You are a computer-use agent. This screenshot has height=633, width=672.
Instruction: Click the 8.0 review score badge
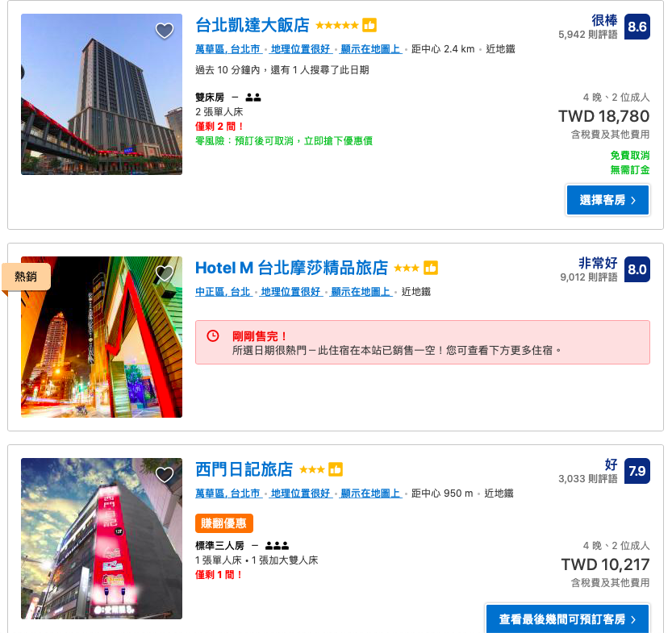click(x=637, y=269)
